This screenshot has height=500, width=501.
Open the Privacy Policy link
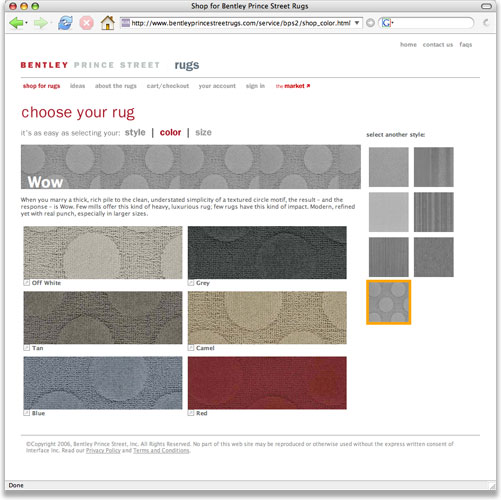(x=103, y=451)
